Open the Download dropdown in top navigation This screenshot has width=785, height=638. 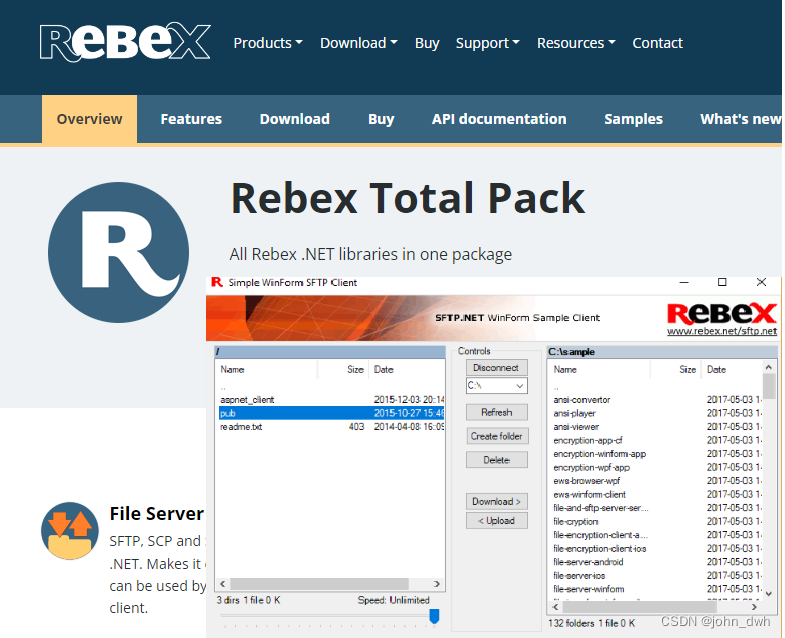pos(358,43)
